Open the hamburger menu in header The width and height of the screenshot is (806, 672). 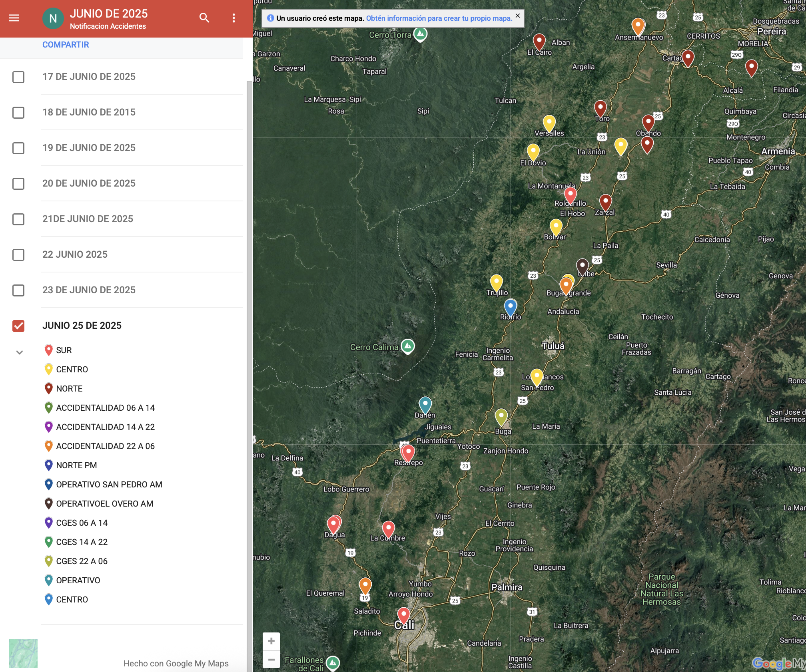point(14,18)
